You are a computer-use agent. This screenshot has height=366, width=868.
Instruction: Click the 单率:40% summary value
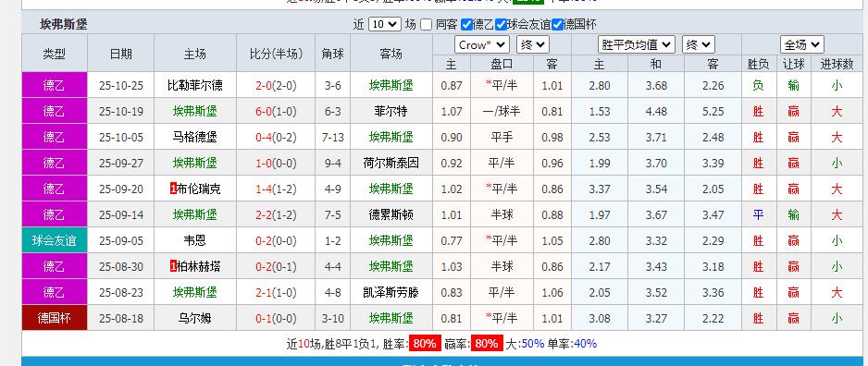pos(573,343)
